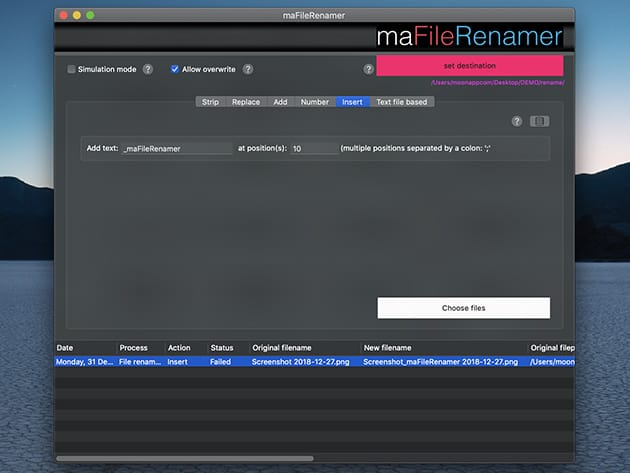Screen dimensions: 630x473
Task: Select the Add tab
Action: tap(280, 102)
